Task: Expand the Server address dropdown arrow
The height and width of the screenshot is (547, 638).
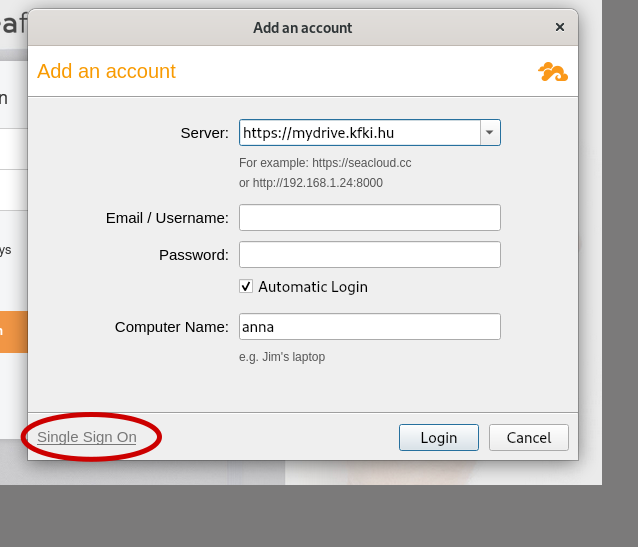Action: tap(490, 133)
